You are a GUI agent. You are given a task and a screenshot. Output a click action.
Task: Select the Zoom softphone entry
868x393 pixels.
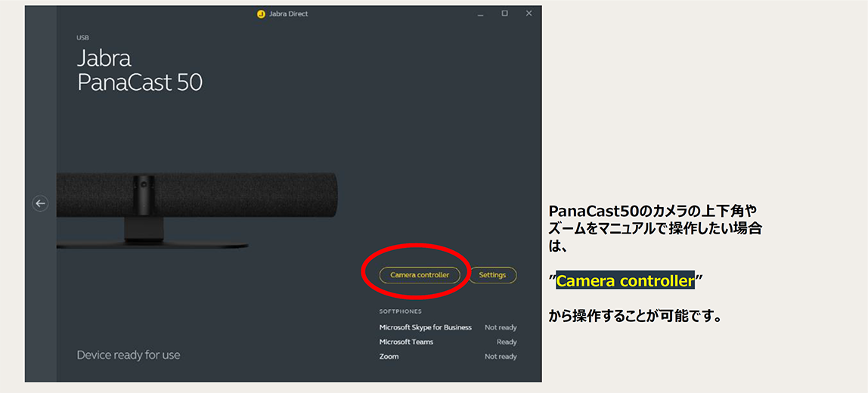coord(448,357)
